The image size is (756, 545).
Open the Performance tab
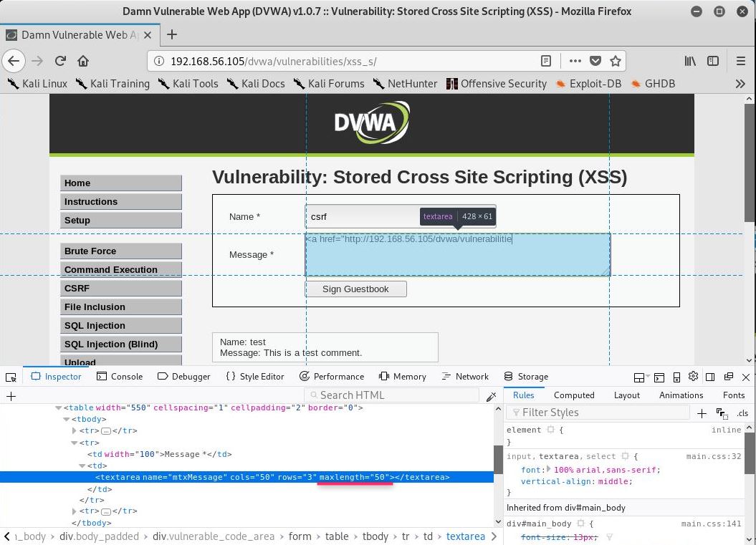[332, 377]
